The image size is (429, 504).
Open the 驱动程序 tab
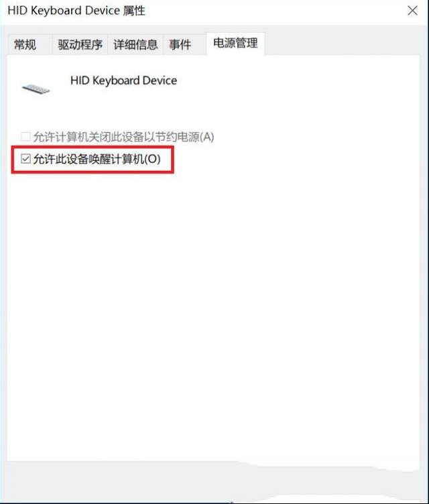click(x=80, y=44)
